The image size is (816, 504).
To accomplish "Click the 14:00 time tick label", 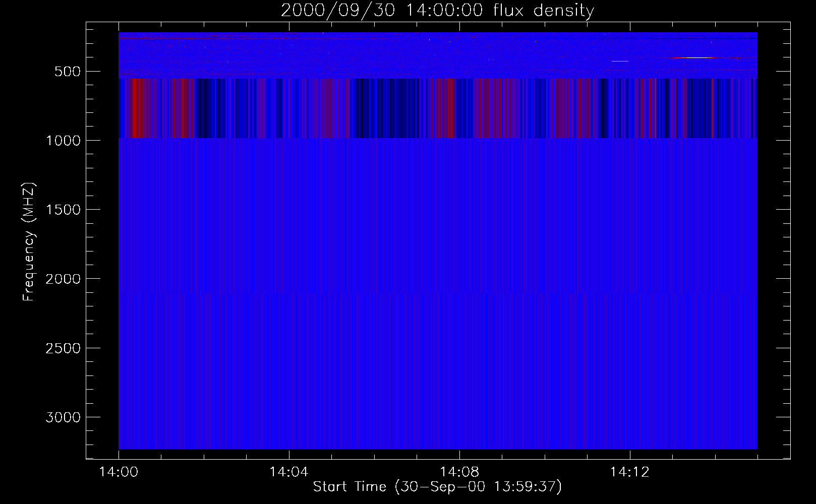I will coord(119,472).
